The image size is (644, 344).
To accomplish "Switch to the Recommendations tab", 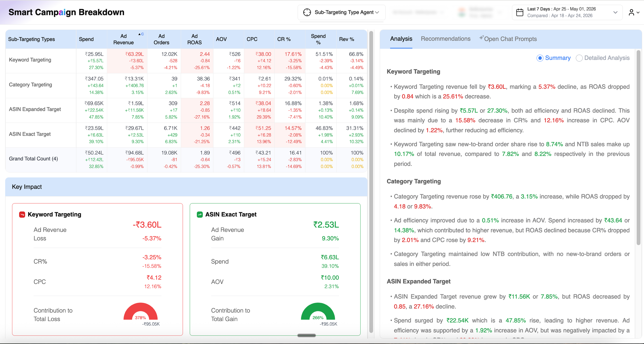I will (x=445, y=39).
